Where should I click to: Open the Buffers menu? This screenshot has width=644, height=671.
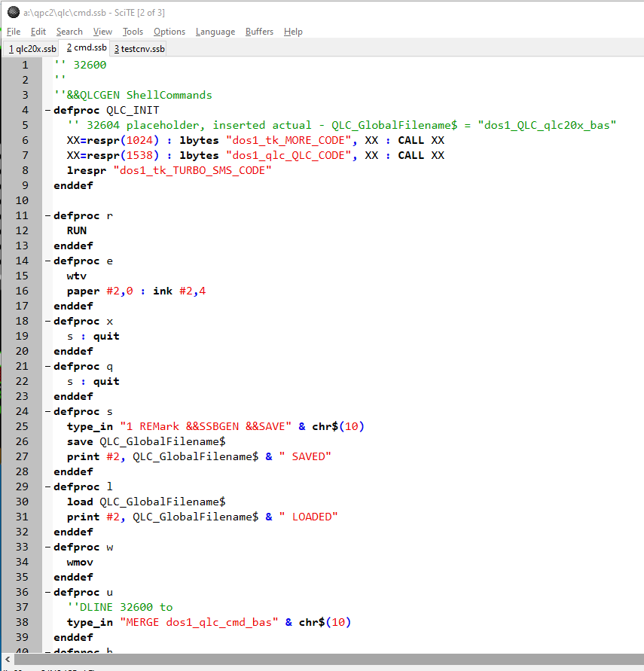(259, 32)
